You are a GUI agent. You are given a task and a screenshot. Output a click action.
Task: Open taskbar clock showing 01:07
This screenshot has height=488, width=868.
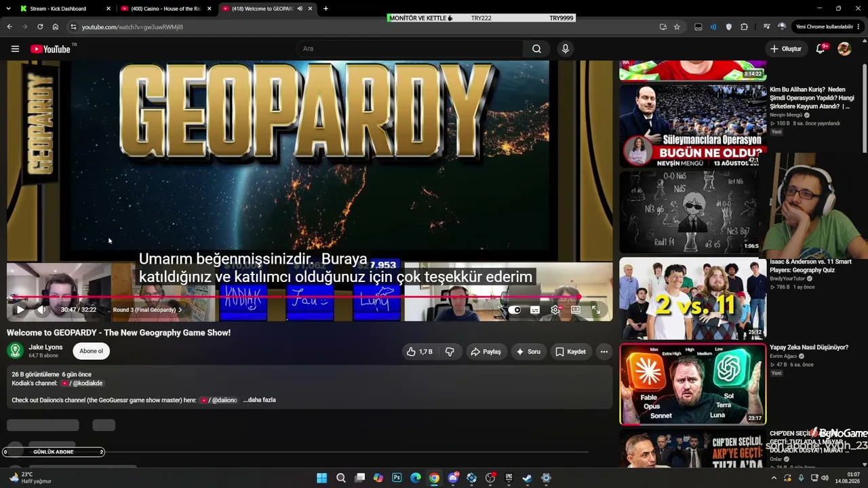847,478
